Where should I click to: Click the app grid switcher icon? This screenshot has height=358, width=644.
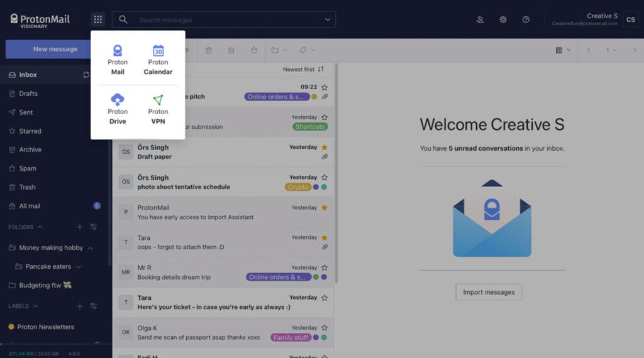(97, 19)
